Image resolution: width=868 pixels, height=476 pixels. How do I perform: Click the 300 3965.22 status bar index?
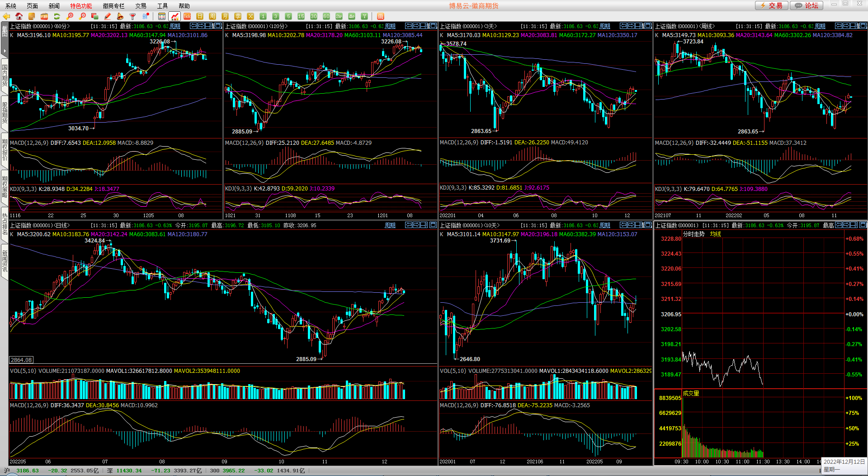(227, 471)
